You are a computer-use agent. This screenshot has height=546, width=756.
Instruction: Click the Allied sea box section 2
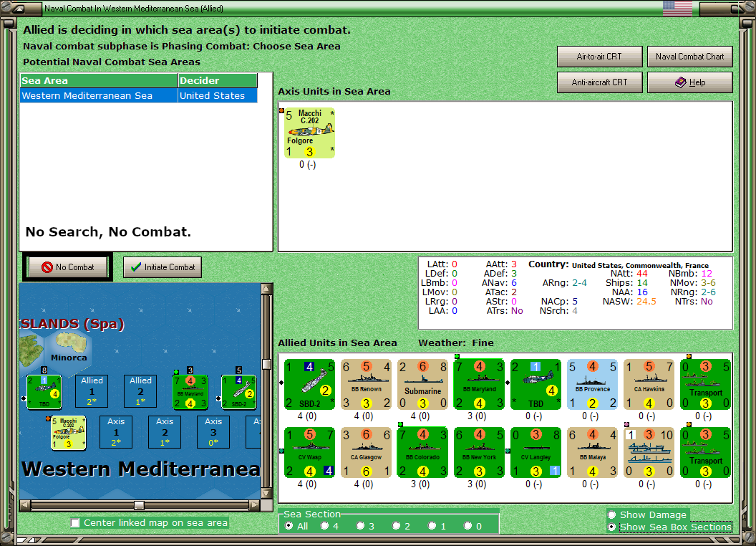pos(140,391)
